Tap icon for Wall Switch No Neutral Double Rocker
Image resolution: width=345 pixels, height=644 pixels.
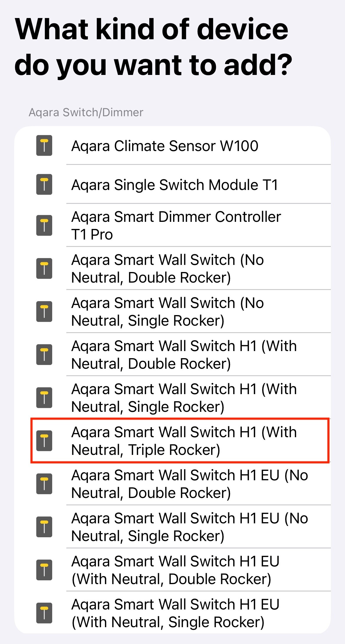pos(44,268)
